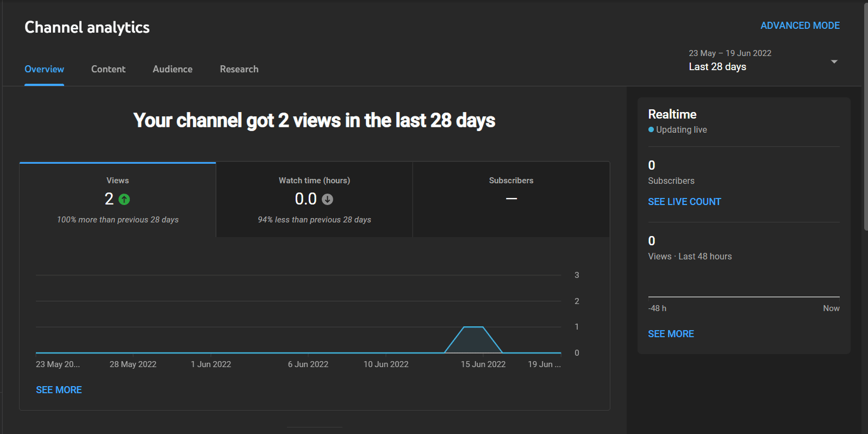Screen dimensions: 868x434
Task: Click SEE MORE in Realtime panel
Action: pos(671,334)
